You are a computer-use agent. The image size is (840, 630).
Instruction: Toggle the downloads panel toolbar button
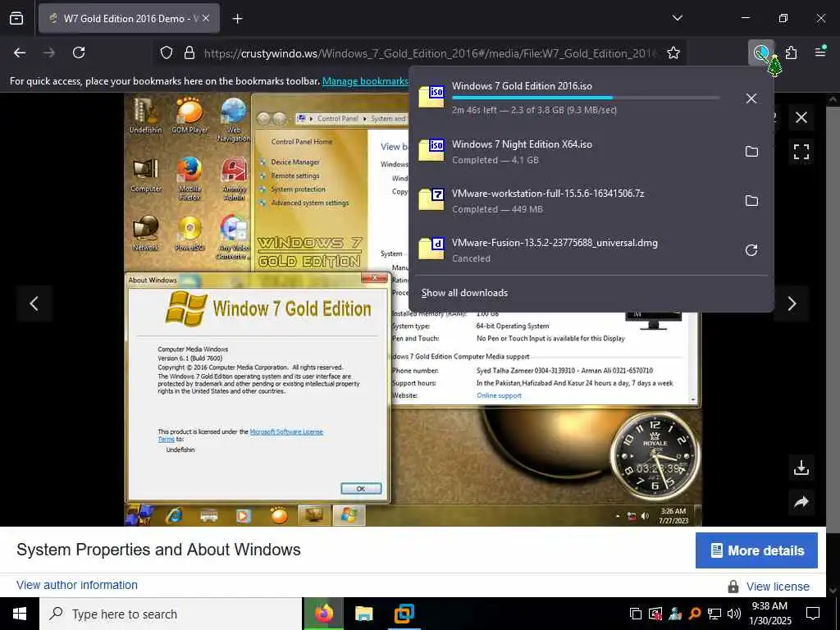761,52
